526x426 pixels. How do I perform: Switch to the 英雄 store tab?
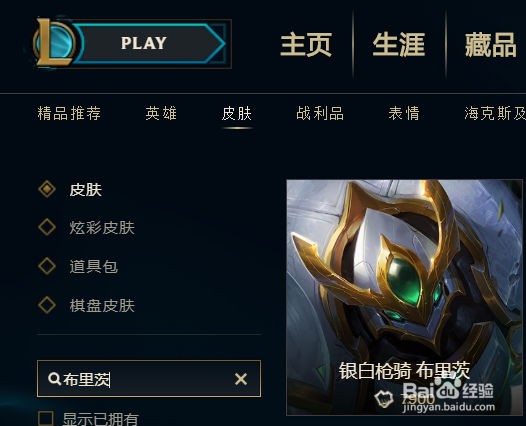161,113
